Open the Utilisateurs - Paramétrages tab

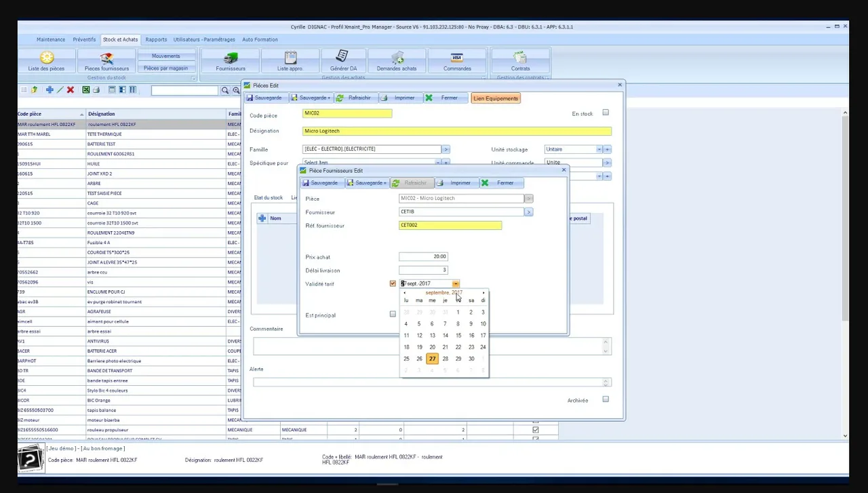tap(204, 39)
